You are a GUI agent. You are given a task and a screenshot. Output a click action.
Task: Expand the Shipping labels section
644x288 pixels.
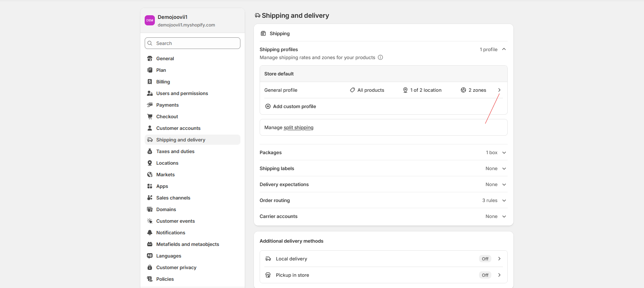coord(504,169)
